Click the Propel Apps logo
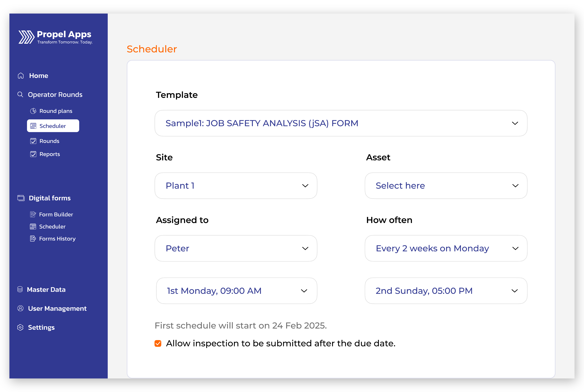The width and height of the screenshot is (584, 392). [55, 37]
